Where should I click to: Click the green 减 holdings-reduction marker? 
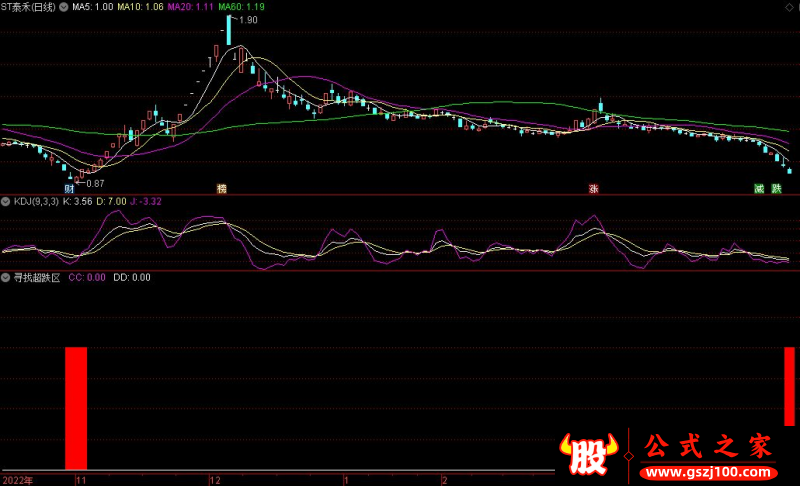759,188
